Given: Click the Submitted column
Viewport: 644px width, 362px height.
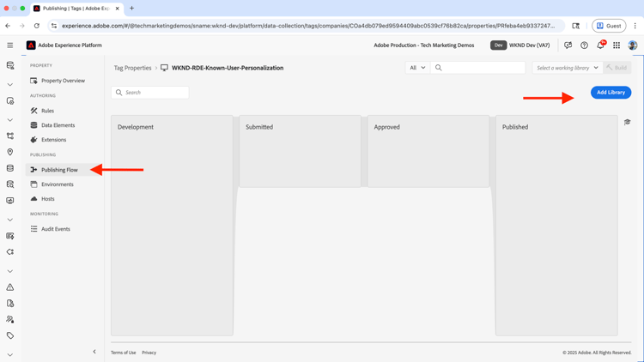Looking at the screenshot, I should 300,152.
